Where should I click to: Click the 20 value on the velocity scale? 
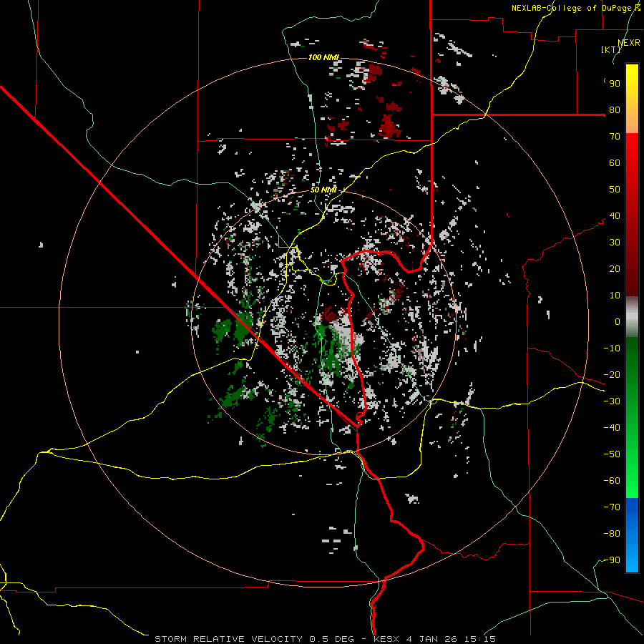tap(615, 269)
